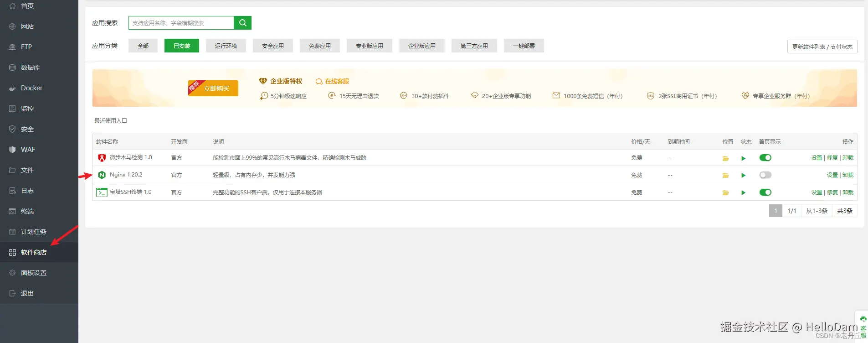Click status play icon for 宝塔SSH终端
868x343 pixels.
(744, 193)
